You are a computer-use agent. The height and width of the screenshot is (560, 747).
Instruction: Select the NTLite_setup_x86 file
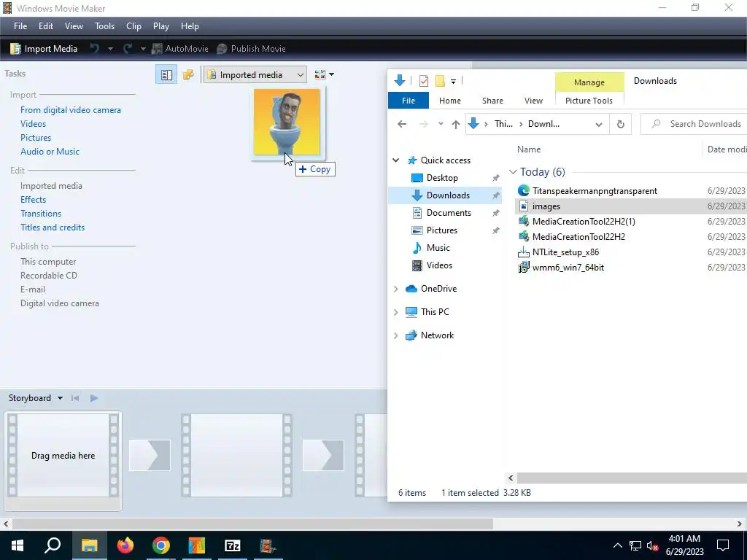565,252
